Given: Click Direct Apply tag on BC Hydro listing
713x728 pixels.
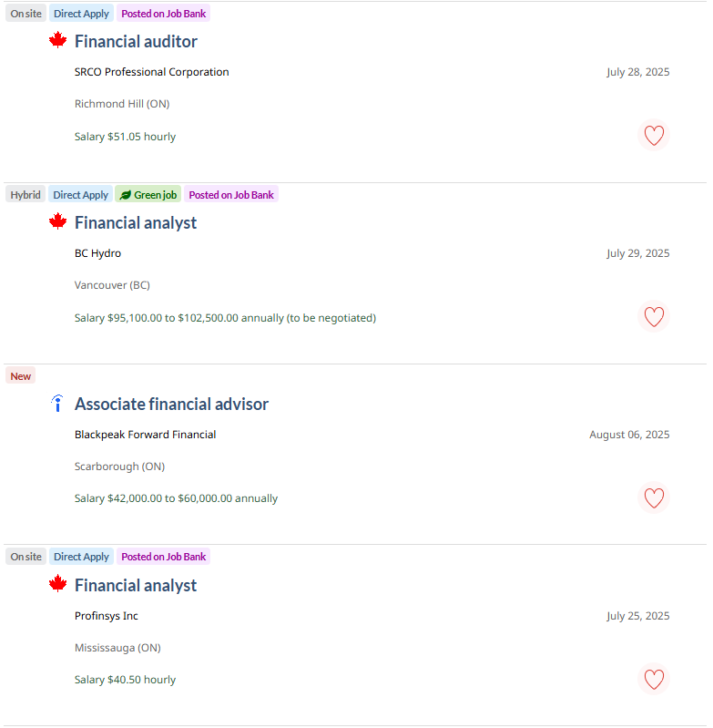Looking at the screenshot, I should click(80, 195).
